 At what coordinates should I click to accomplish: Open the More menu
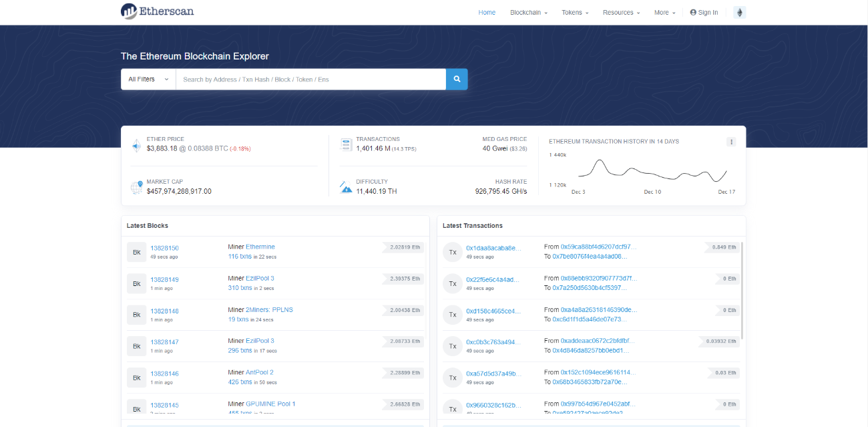click(x=664, y=13)
